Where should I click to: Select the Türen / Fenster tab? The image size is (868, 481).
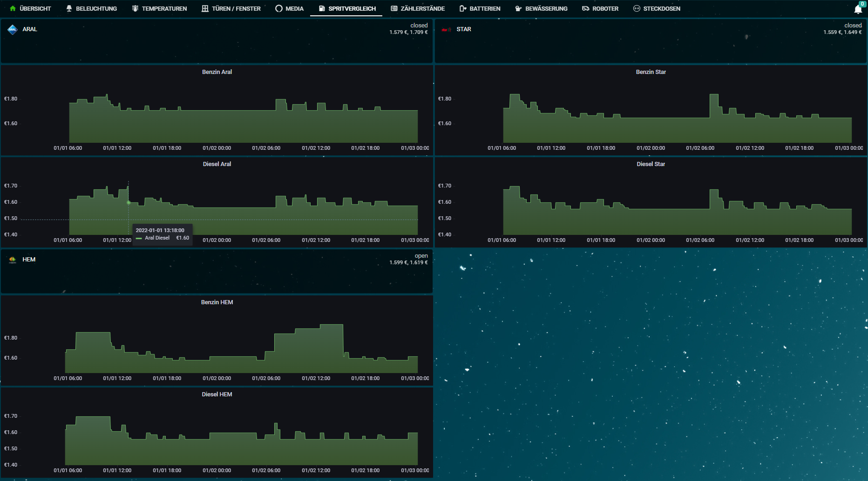click(x=231, y=8)
